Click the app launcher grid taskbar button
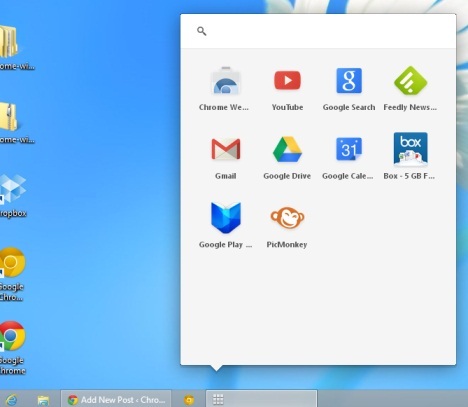468x407 pixels. point(261,399)
